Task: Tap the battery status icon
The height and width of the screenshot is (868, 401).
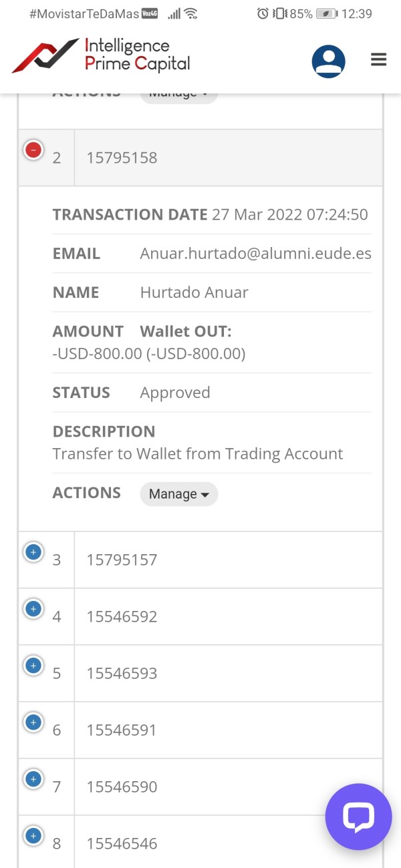Action: [326, 13]
